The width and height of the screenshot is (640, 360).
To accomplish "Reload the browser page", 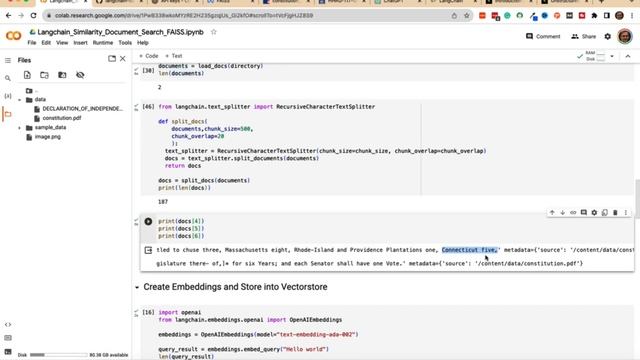I will tap(33, 16).
